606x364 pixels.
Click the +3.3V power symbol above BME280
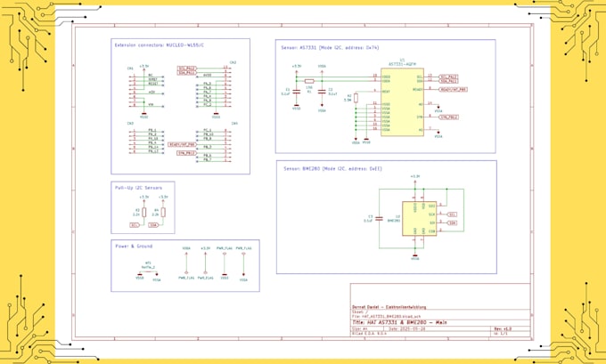415,179
